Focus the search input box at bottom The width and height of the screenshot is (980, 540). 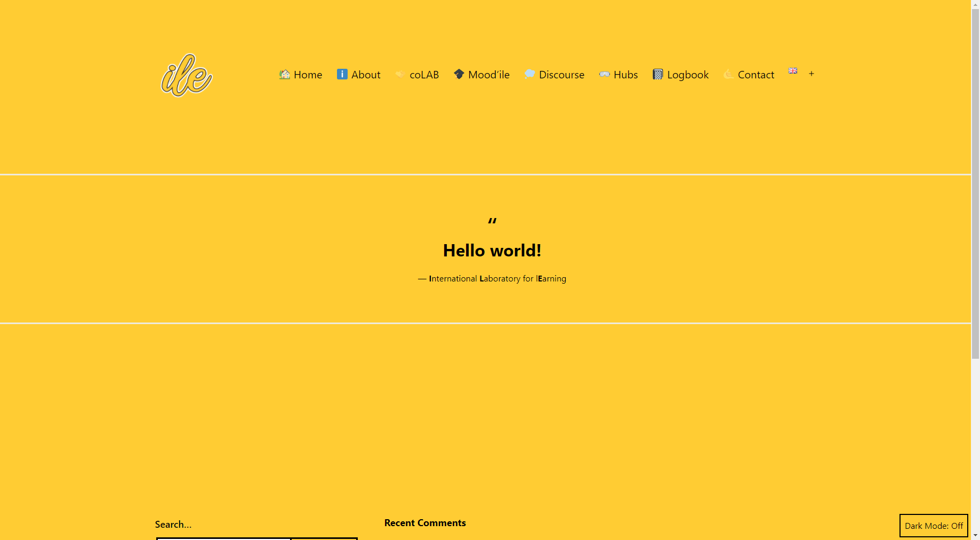click(x=224, y=538)
